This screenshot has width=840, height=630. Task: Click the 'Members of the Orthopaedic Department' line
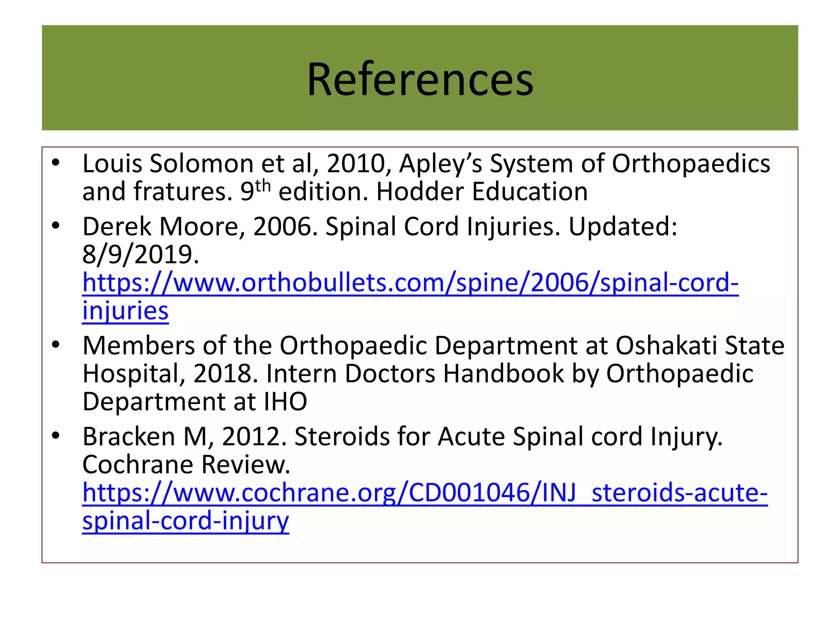(x=434, y=345)
